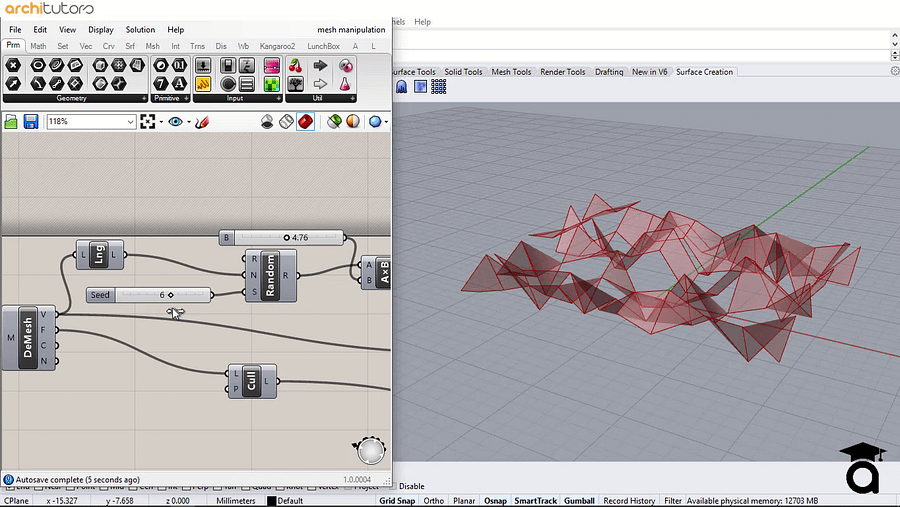Image resolution: width=900 pixels, height=507 pixels.
Task: Toggle Ortho mode in status bar
Action: [x=433, y=501]
